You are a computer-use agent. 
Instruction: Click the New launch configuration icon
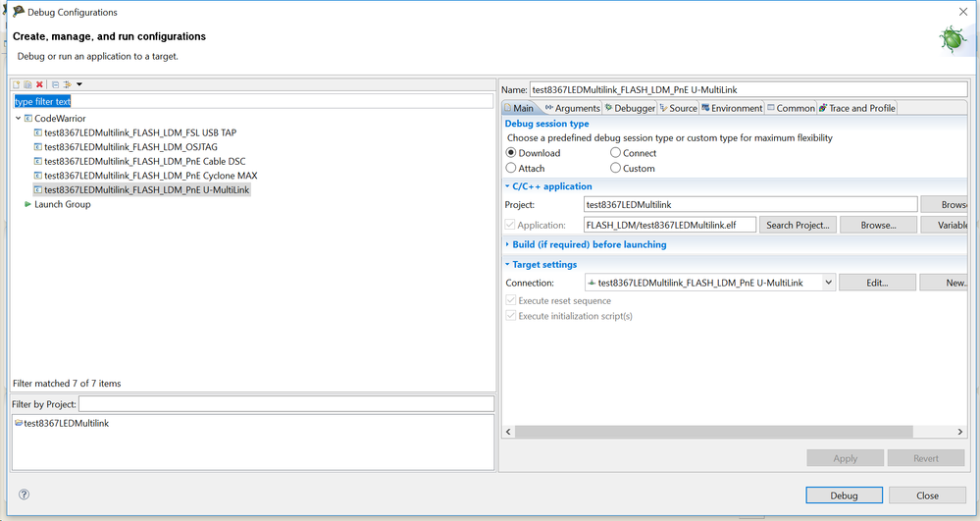click(17, 84)
